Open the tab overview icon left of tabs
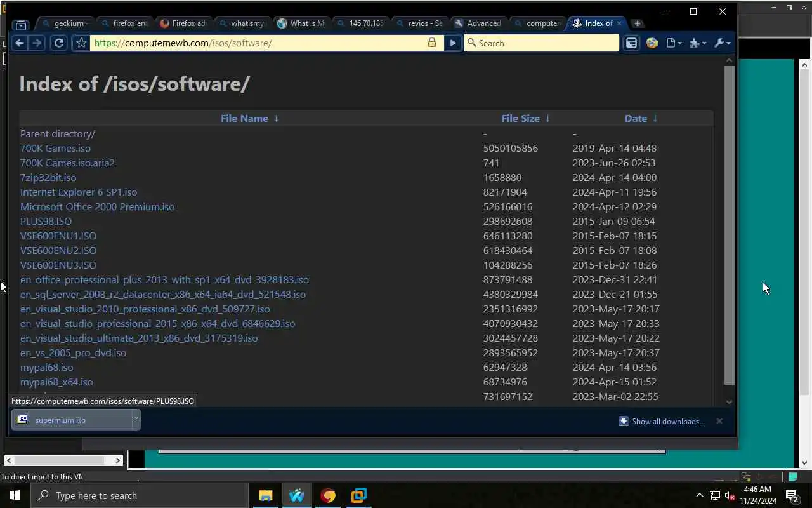 pos(21,26)
